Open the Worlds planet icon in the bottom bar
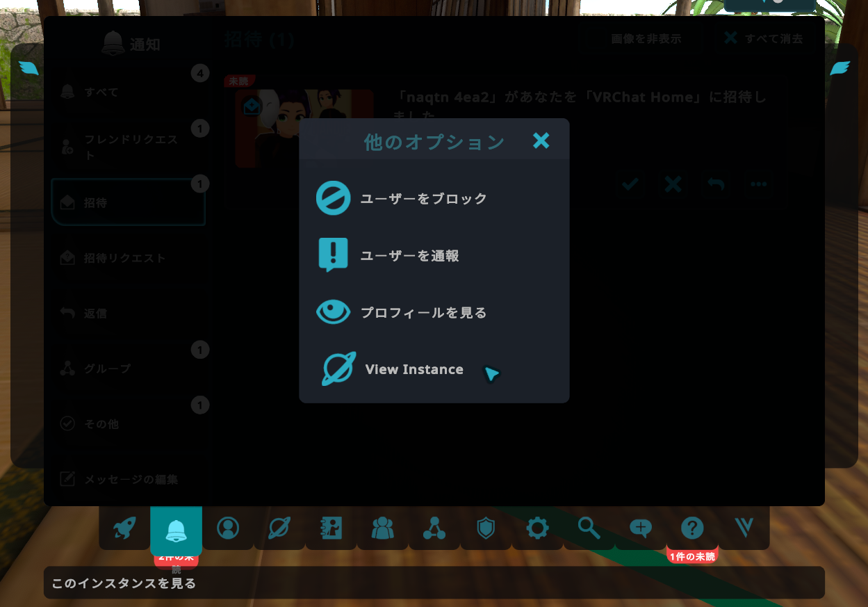Image resolution: width=868 pixels, height=607 pixels. 279,528
